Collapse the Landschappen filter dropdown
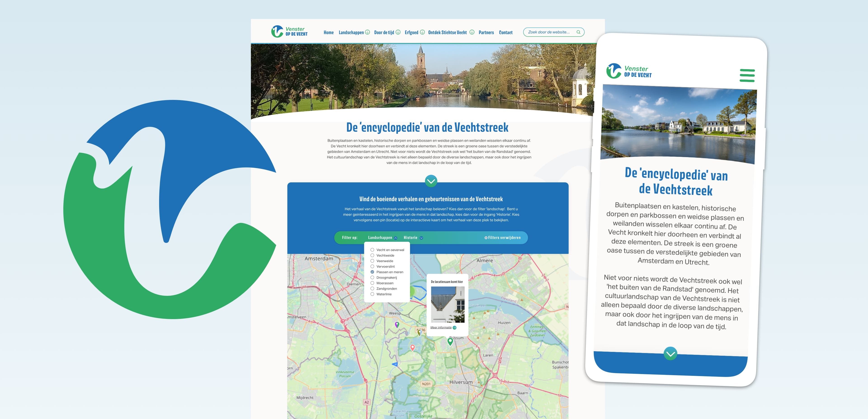Viewport: 868px width, 419px height. (382, 238)
